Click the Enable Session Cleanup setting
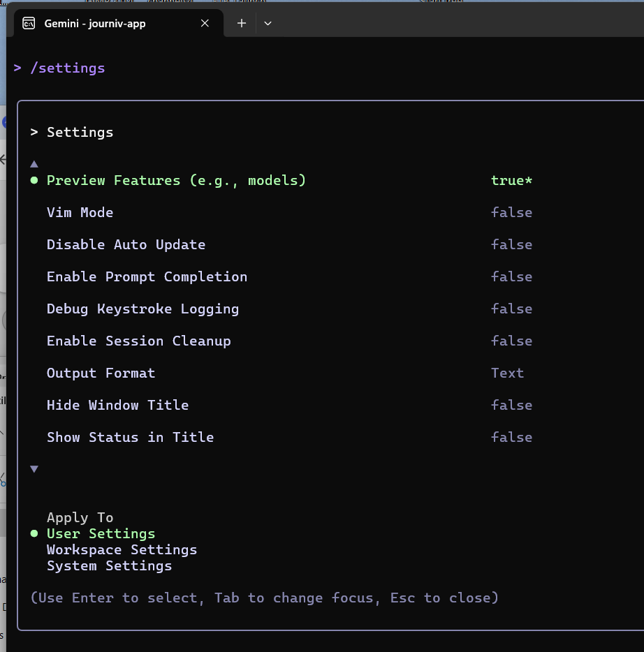Viewport: 644px width, 652px height. [x=138, y=341]
